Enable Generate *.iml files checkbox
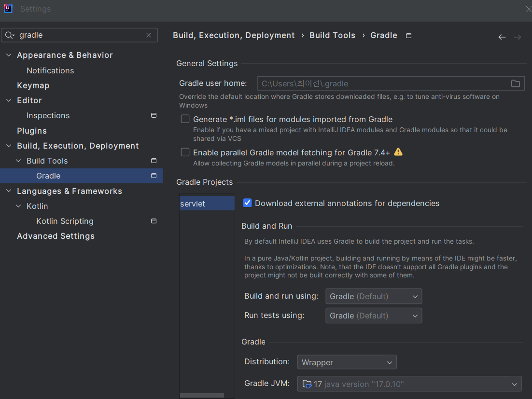532x399 pixels. click(185, 119)
